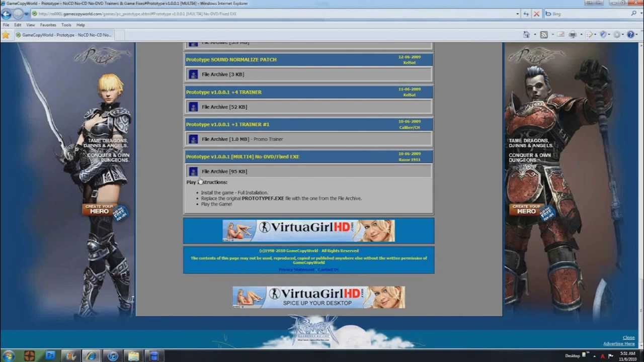Click the Close ad link

coord(628,338)
